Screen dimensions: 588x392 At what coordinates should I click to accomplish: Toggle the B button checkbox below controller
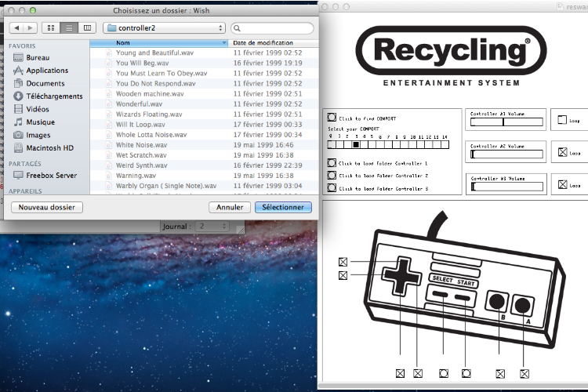(x=500, y=374)
